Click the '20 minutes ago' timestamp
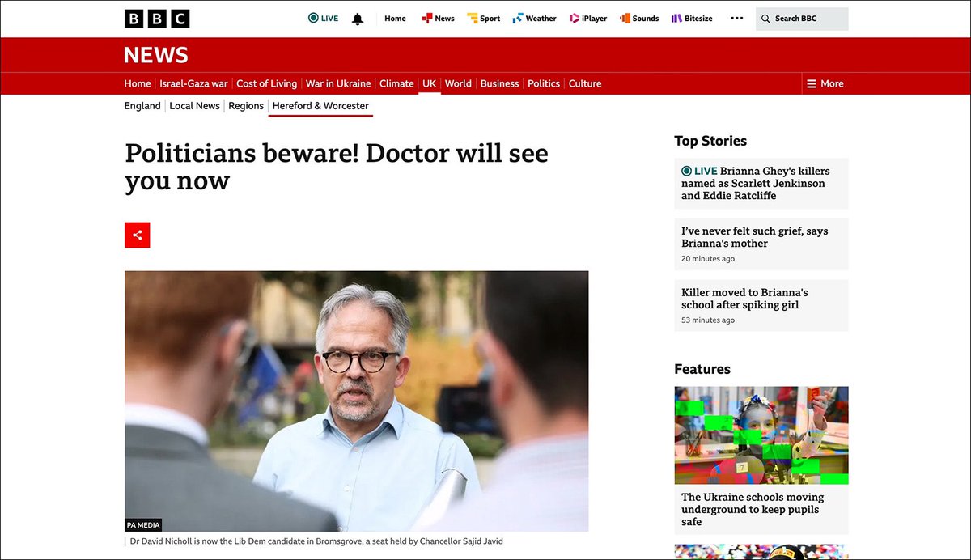 [708, 259]
